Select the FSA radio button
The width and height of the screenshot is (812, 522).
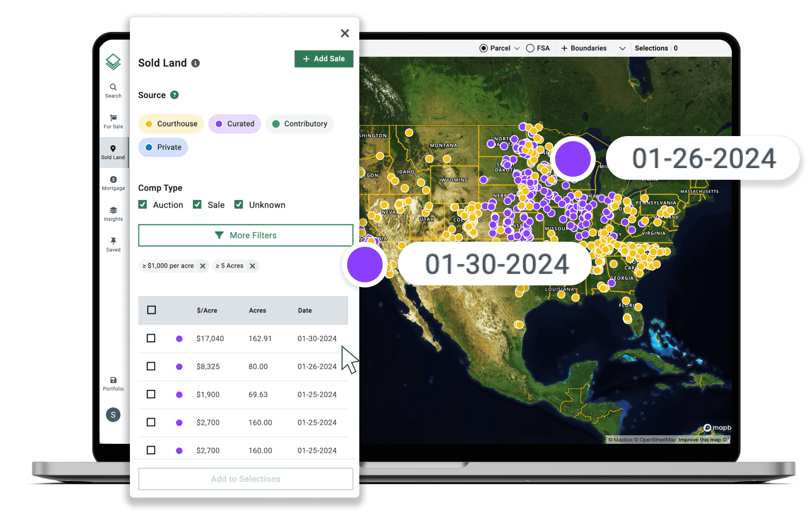[531, 48]
